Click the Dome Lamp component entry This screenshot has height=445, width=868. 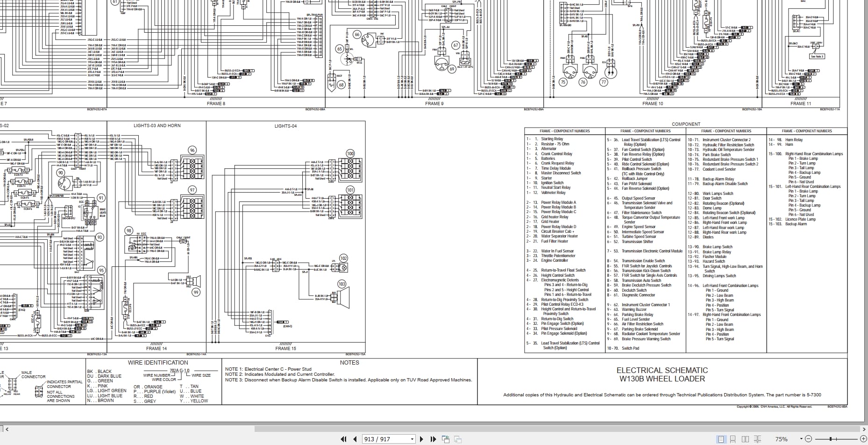tap(704, 208)
